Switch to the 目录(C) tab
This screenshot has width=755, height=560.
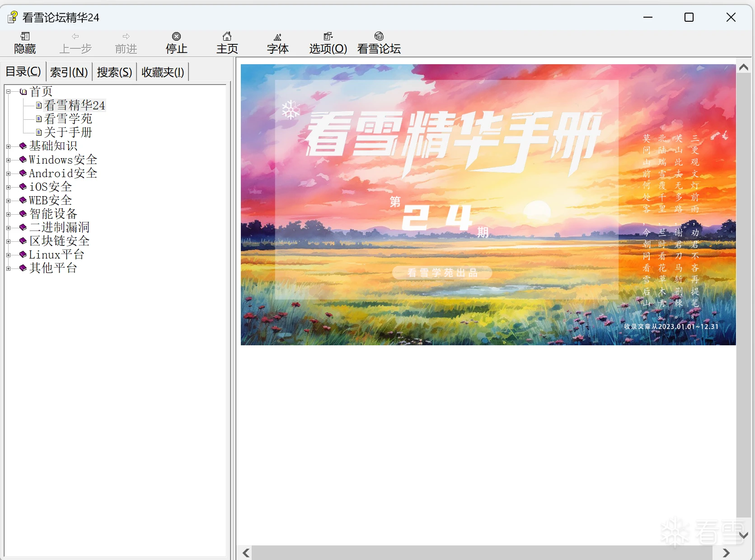[23, 71]
